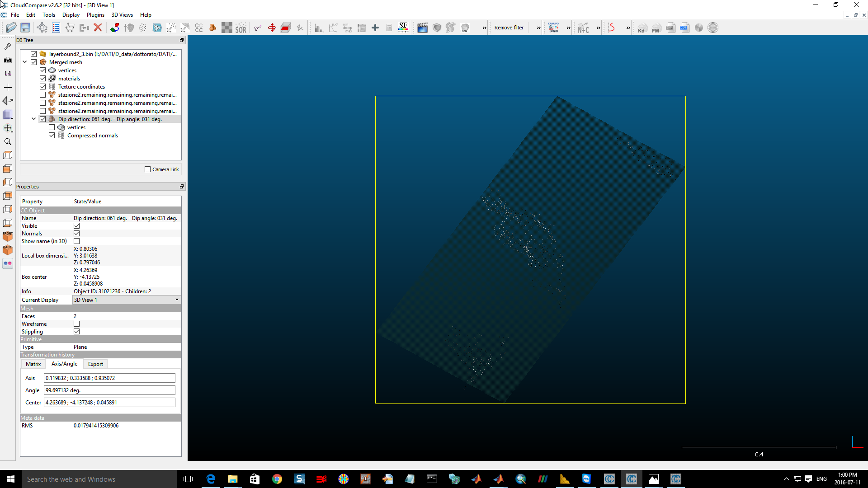Open the Cross Section tool
Image resolution: width=868 pixels, height=488 pixels.
tap(286, 28)
